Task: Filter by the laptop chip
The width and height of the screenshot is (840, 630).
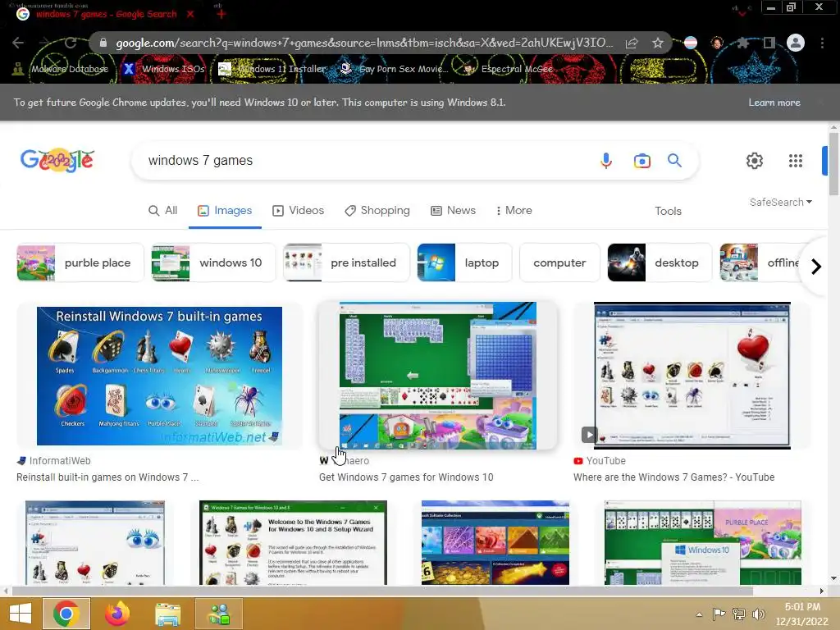Action: 464,262
